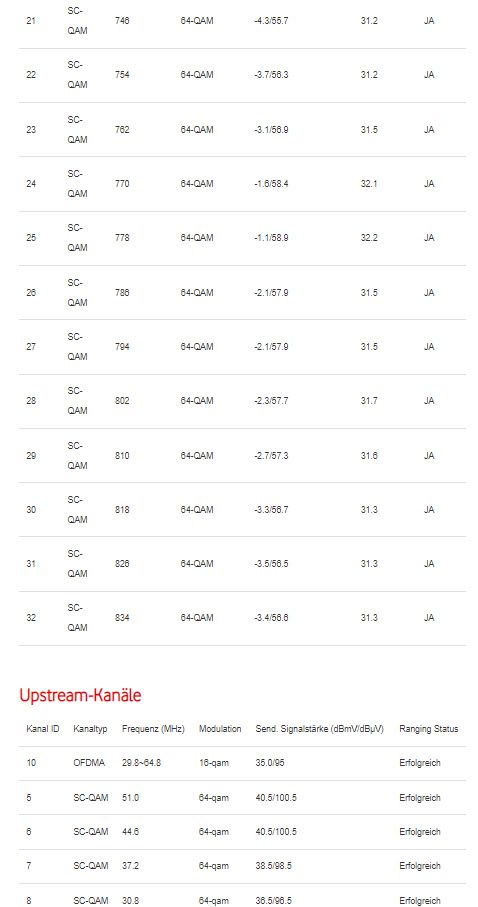This screenshot has height=907, width=478.
Task: Select the 16-qam modulation cell
Action: coord(214,763)
